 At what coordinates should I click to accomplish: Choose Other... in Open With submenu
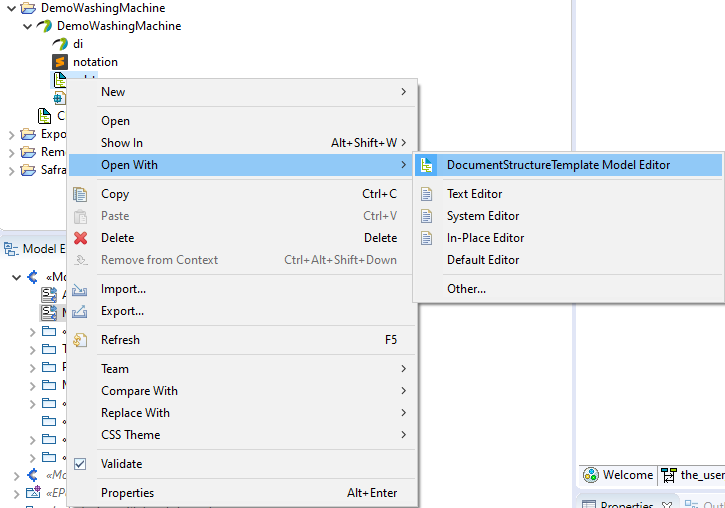tap(569, 289)
